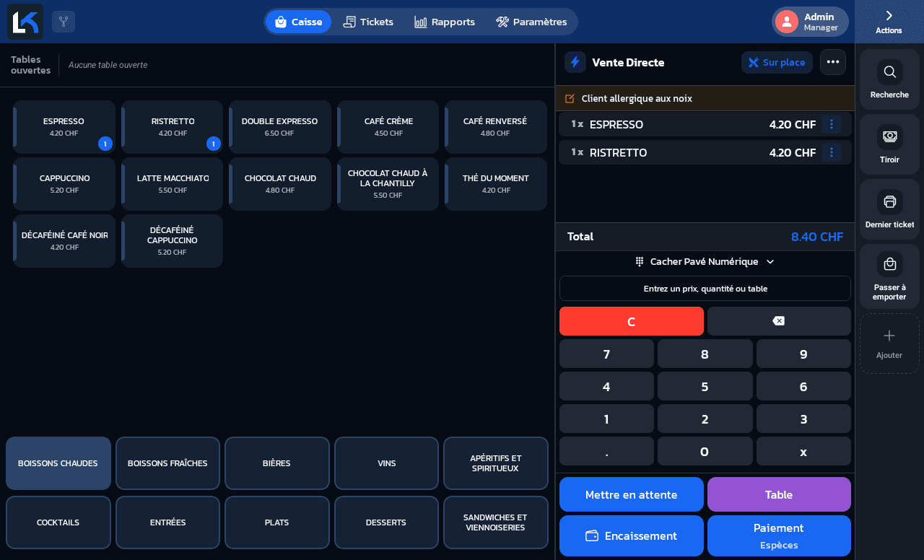
Task: Clear the keypad with the red C
Action: [x=632, y=321]
